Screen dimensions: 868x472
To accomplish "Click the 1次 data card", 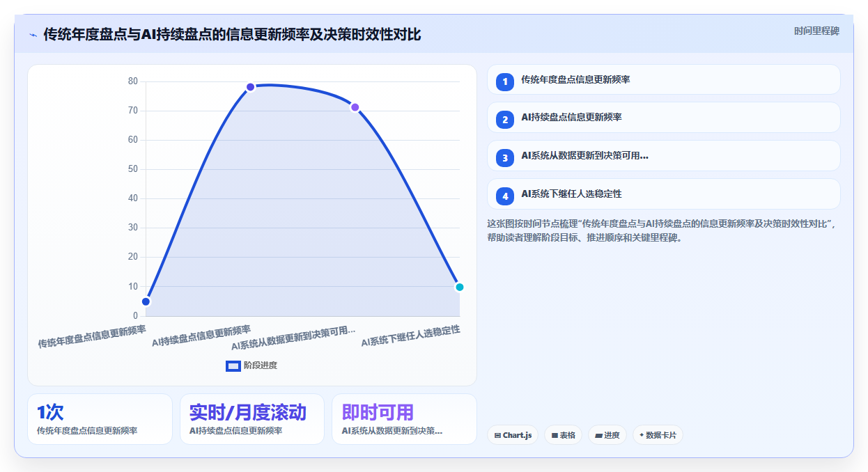I will click(100, 419).
